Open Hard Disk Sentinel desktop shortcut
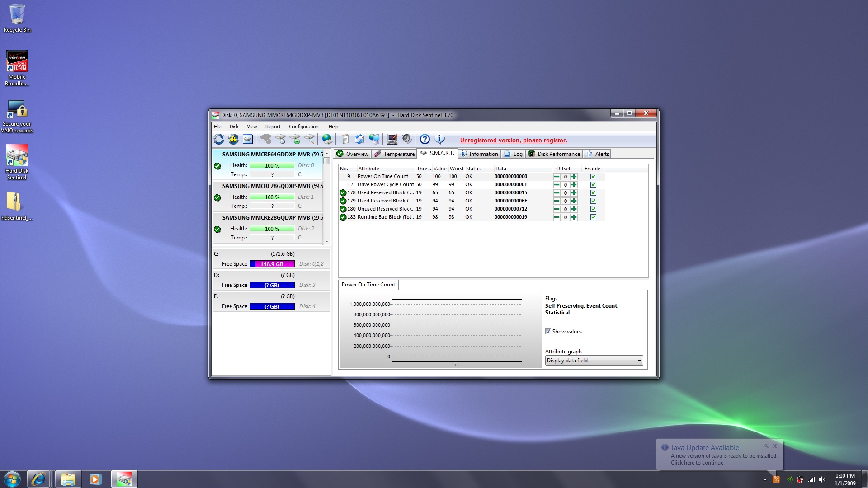The image size is (868, 488). click(x=17, y=162)
